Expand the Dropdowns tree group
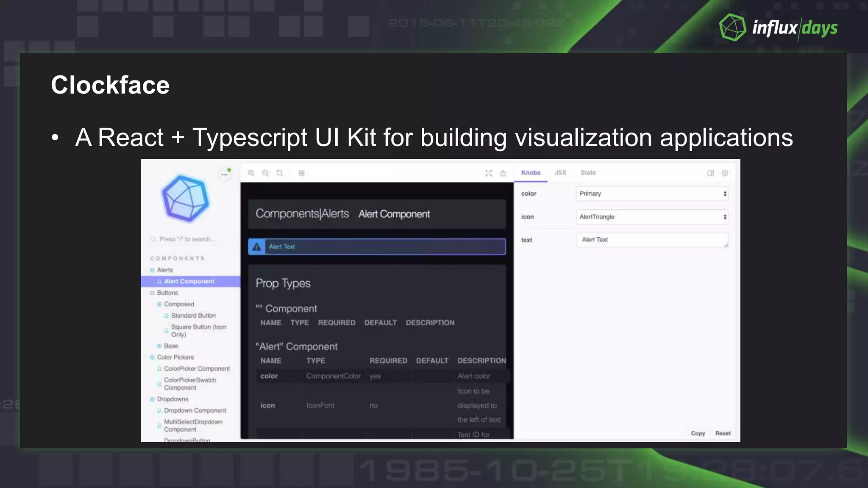 pyautogui.click(x=172, y=399)
